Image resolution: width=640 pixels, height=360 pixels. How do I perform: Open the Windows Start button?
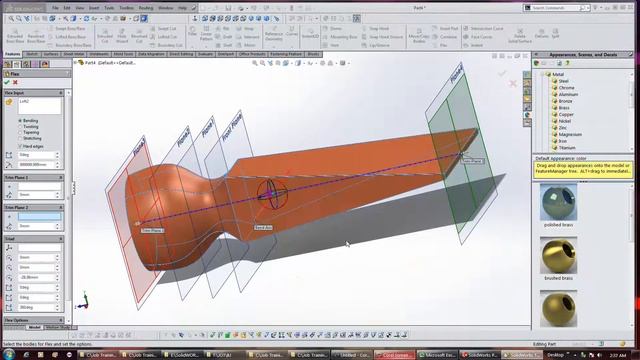pyautogui.click(x=9, y=354)
